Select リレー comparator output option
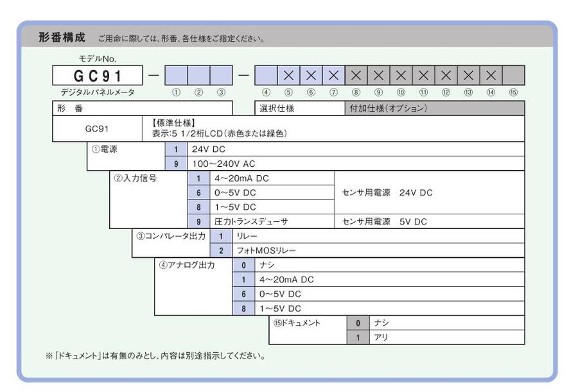The height and width of the screenshot is (392, 578). point(377,236)
